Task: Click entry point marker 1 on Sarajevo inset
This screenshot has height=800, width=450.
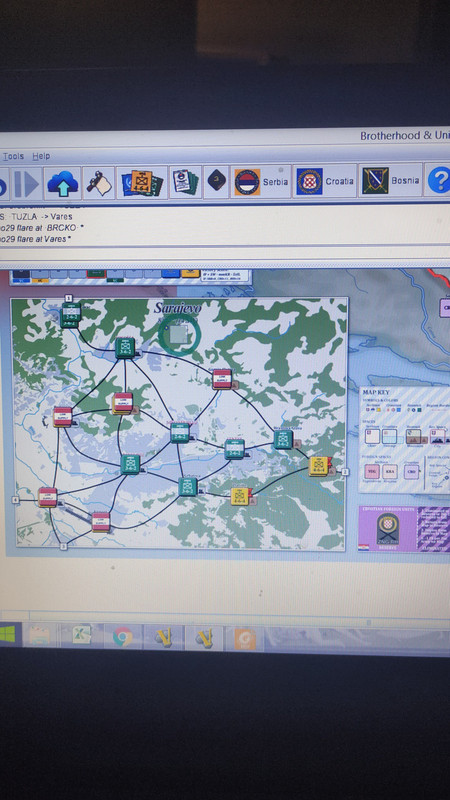Action: point(69,298)
